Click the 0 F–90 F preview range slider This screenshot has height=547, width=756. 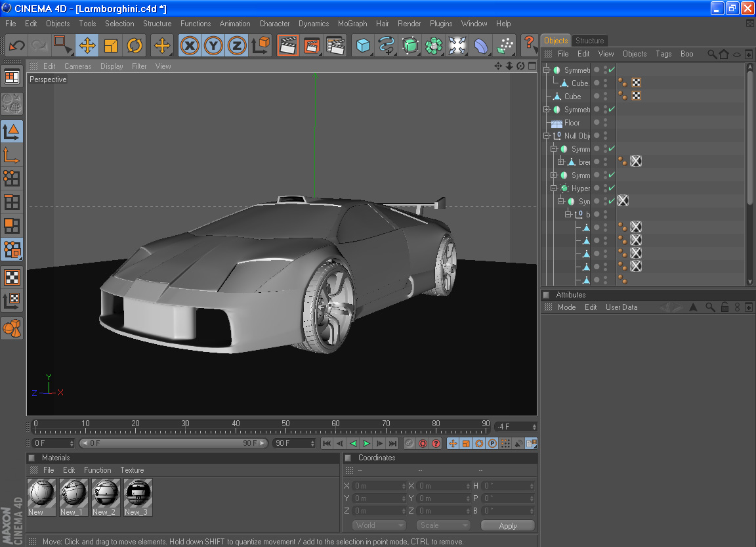coord(173,443)
